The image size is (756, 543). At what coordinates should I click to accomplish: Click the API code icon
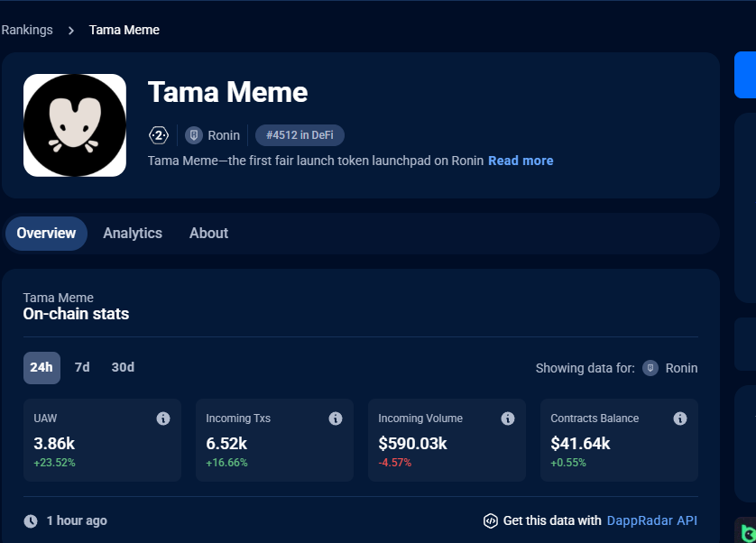(491, 521)
